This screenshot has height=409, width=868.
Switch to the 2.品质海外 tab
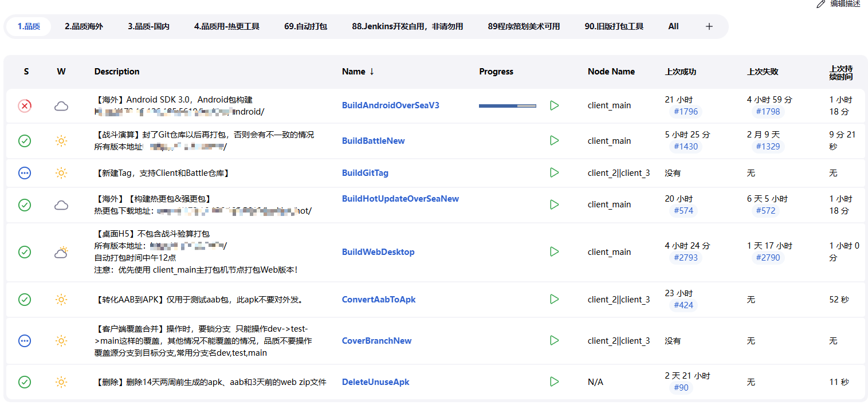(84, 26)
